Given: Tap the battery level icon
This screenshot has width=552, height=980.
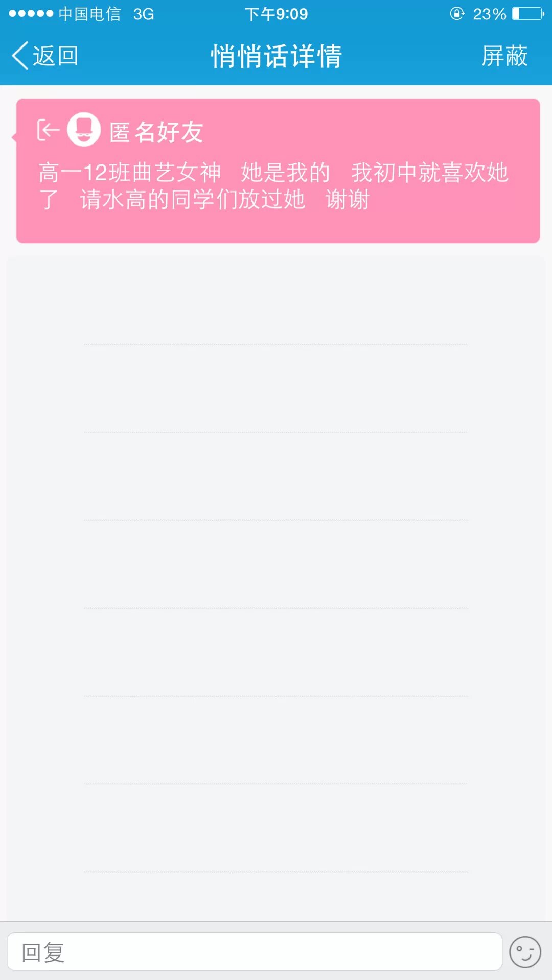Looking at the screenshot, I should point(528,14).
